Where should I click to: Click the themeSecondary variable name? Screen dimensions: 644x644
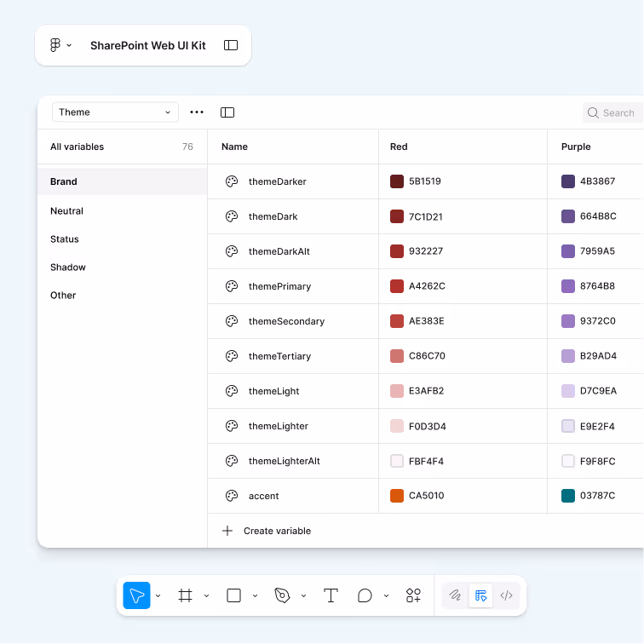pos(287,321)
